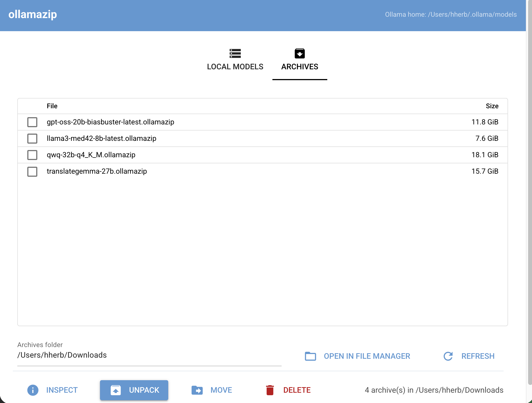Click the Inspect info icon
Screen dimensions: 532x403
point(33,390)
